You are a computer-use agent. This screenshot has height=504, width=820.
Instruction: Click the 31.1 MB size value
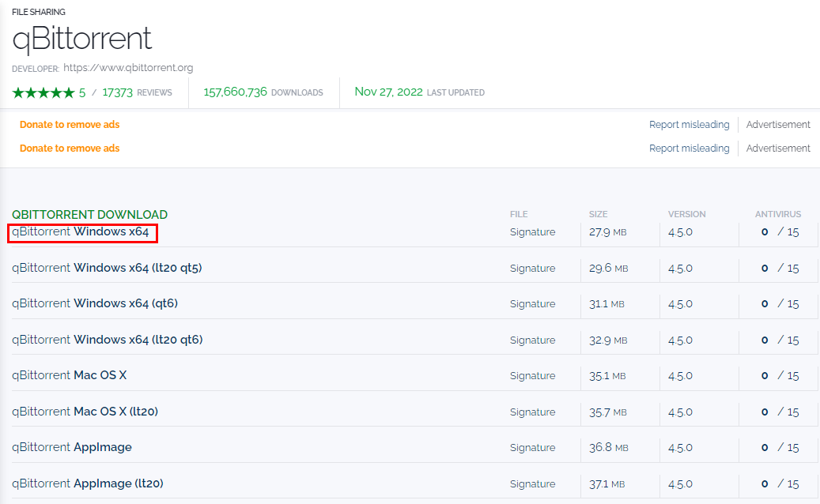[606, 304]
